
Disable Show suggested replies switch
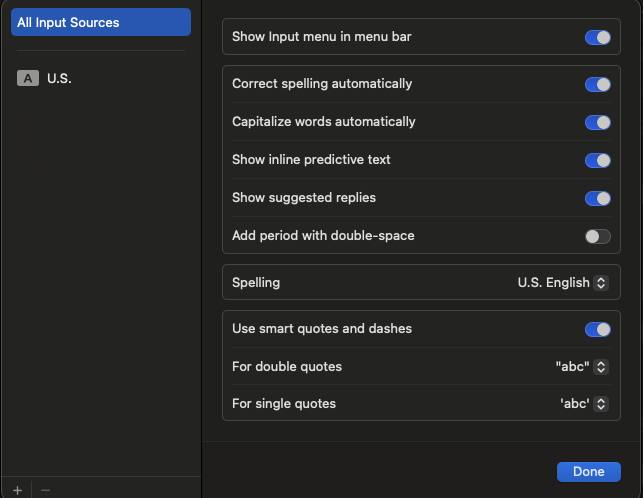pos(597,198)
